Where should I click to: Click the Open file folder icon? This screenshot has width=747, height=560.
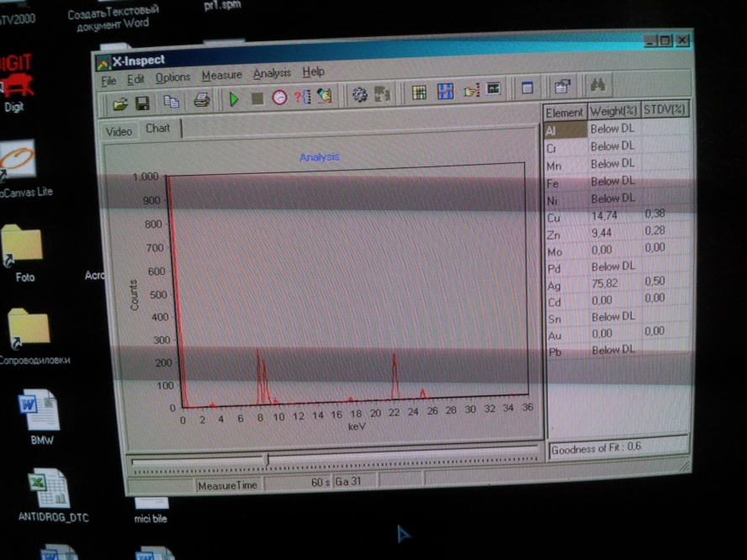120,103
